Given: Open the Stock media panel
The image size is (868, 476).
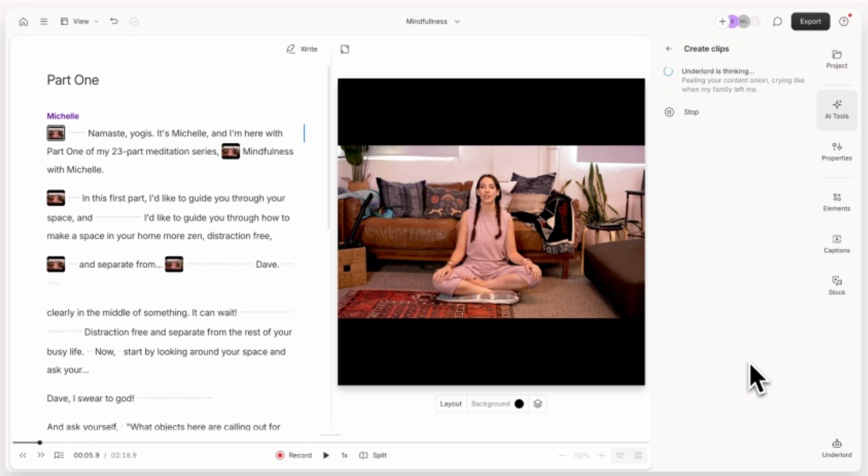Looking at the screenshot, I should point(836,285).
